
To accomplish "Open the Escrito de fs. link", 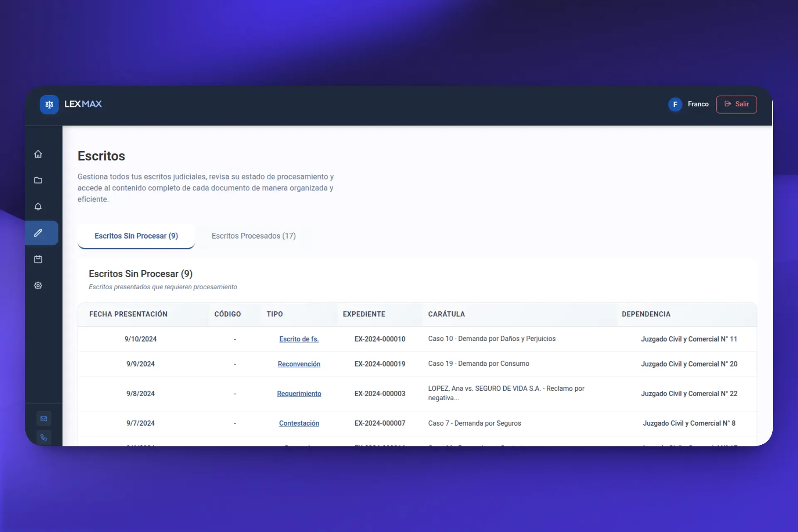I will (x=299, y=339).
